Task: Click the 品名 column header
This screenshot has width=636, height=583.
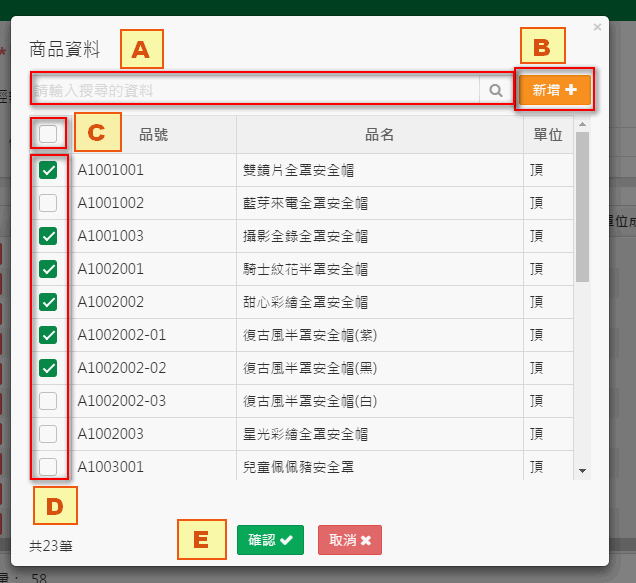Action: coord(379,134)
